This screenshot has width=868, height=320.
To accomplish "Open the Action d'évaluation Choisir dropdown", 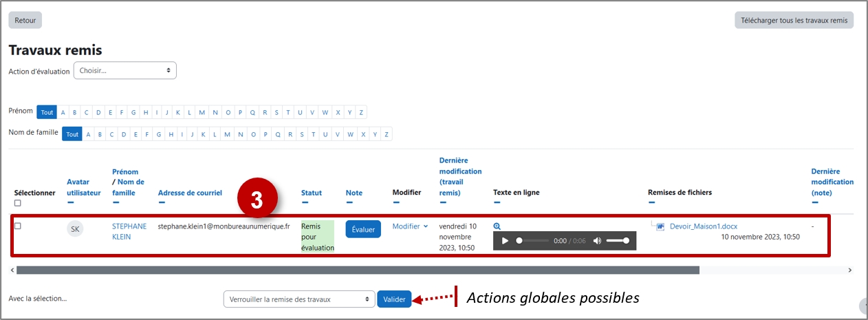I will coord(125,70).
